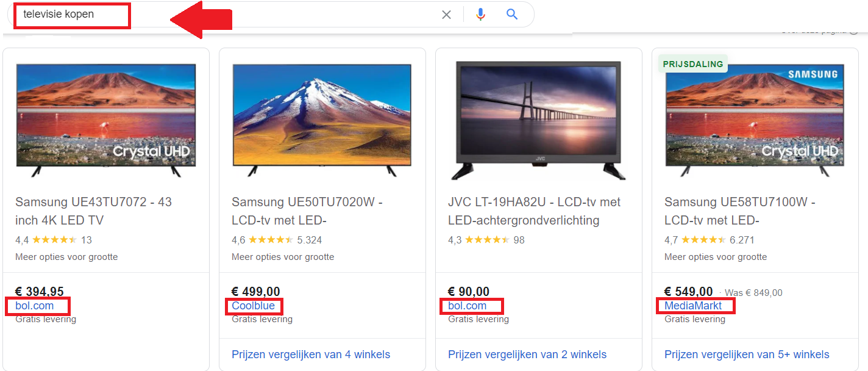This screenshot has width=868, height=371.
Task: Open size options for Samsung UE58TU7100W
Action: point(715,257)
